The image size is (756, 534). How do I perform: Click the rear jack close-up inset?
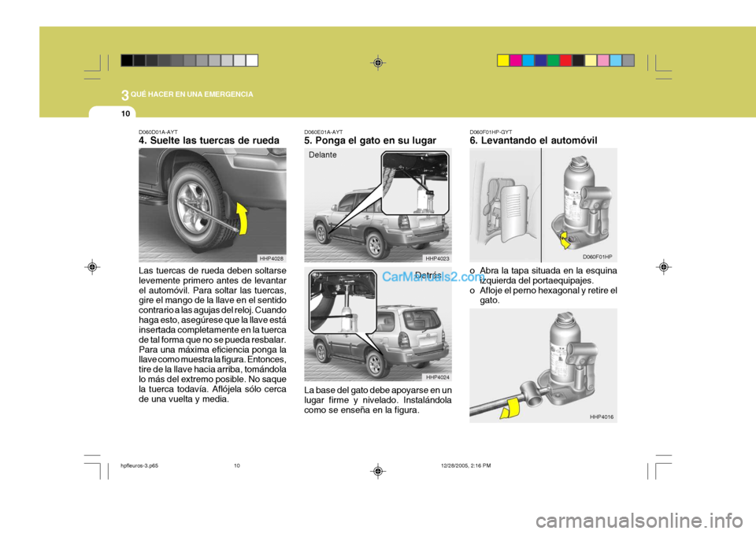343,302
